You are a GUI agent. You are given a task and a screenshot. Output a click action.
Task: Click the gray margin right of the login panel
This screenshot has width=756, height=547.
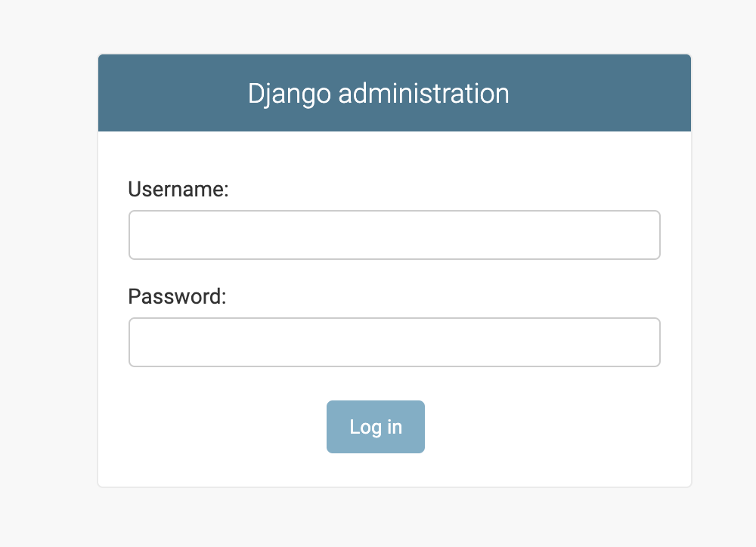click(x=723, y=272)
